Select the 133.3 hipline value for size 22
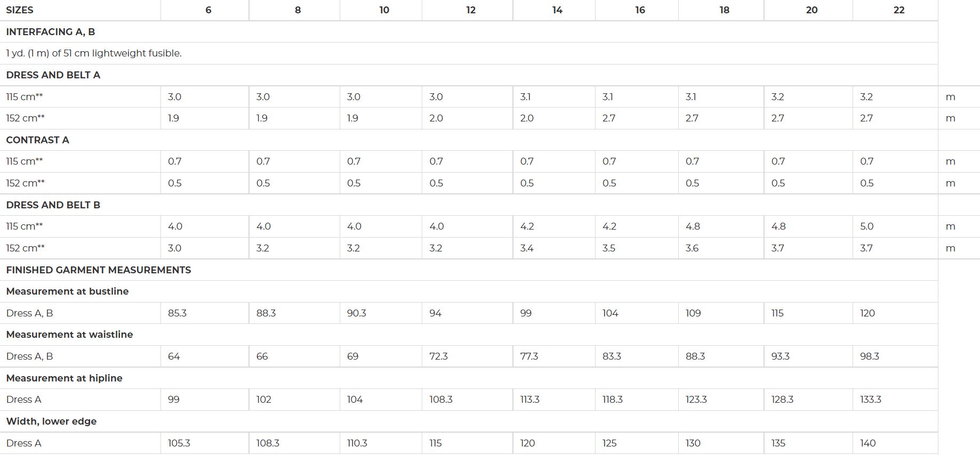The height and width of the screenshot is (455, 980). click(x=870, y=400)
